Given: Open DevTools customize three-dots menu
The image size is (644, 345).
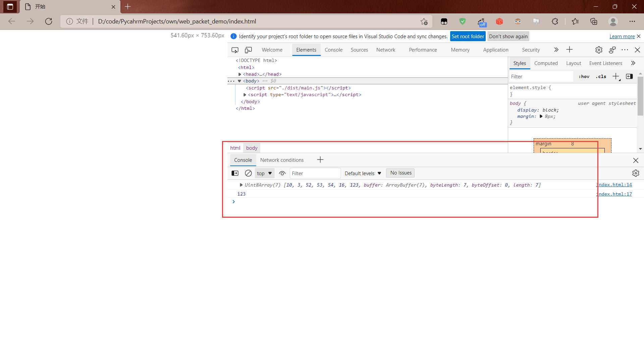Looking at the screenshot, I should pos(625,50).
